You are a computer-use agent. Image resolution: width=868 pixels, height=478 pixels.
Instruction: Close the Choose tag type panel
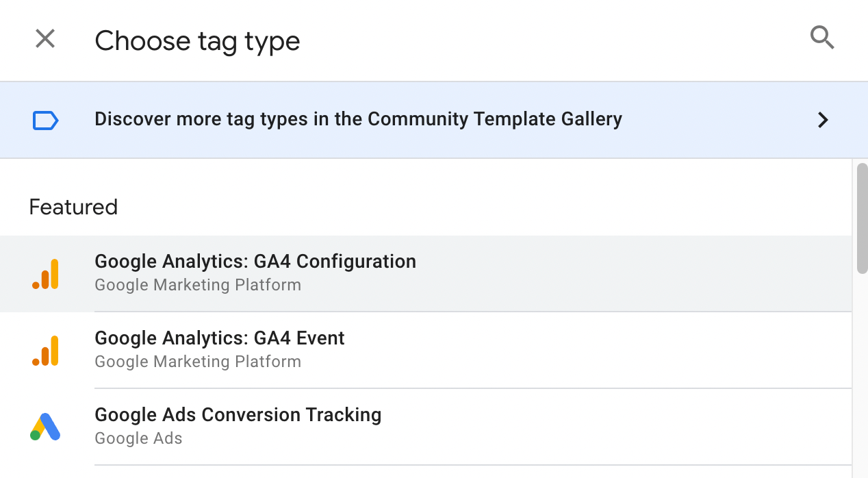point(45,39)
